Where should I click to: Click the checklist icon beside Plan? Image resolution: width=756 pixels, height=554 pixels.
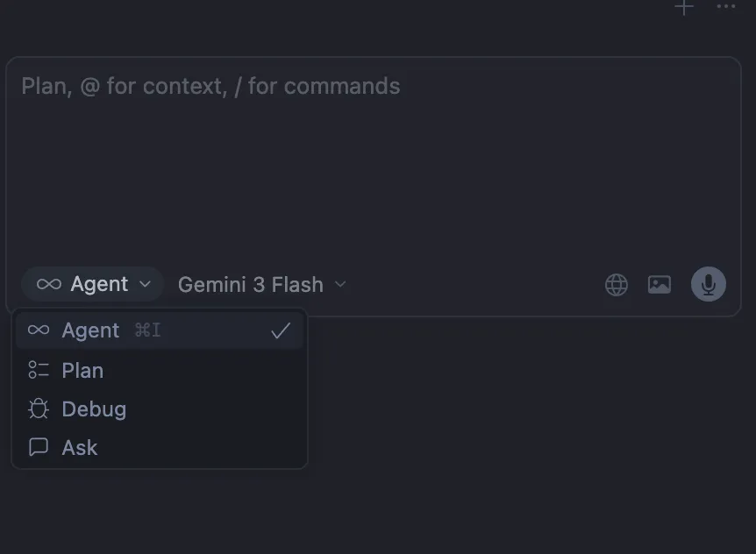[x=39, y=371]
